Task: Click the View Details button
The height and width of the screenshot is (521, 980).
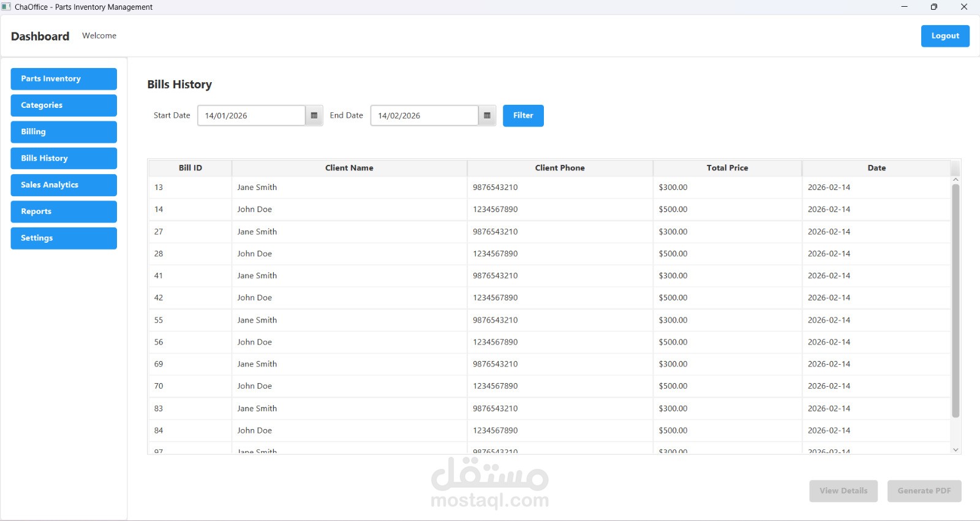Action: (843, 491)
